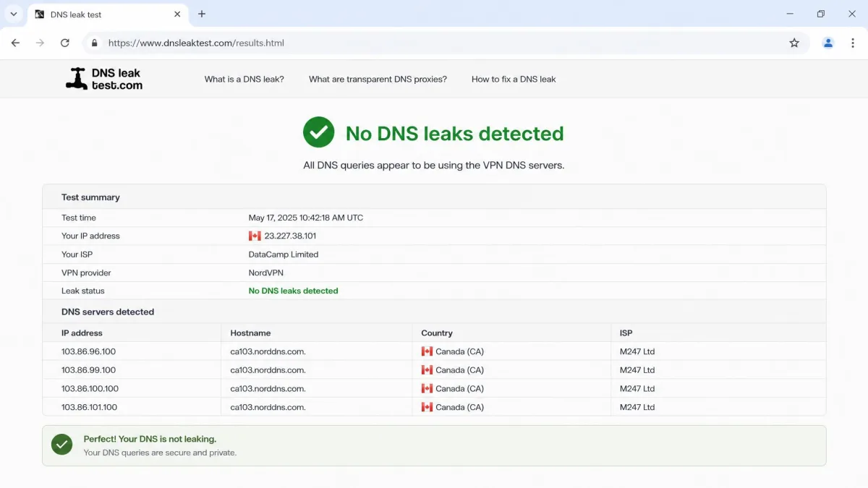Click the test time value May 17, 2025

306,218
